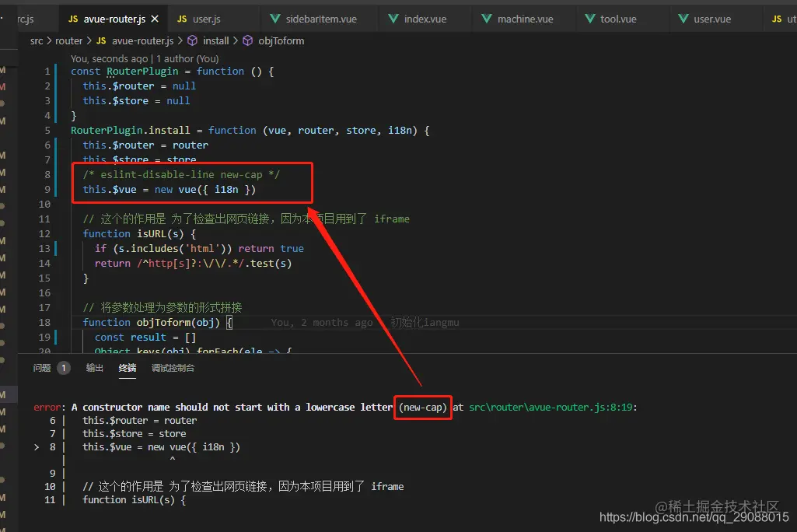
Task: Click 'this.$router = null' on line 2
Action: click(139, 86)
